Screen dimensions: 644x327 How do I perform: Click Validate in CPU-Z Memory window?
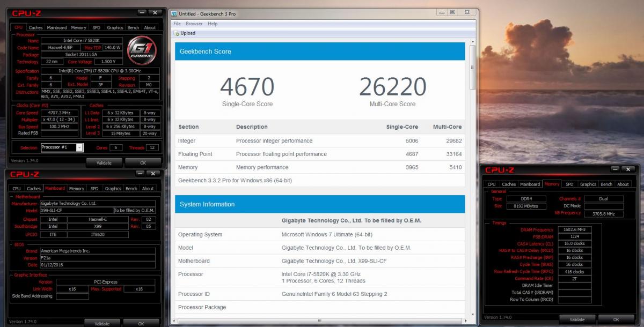[x=577, y=319]
